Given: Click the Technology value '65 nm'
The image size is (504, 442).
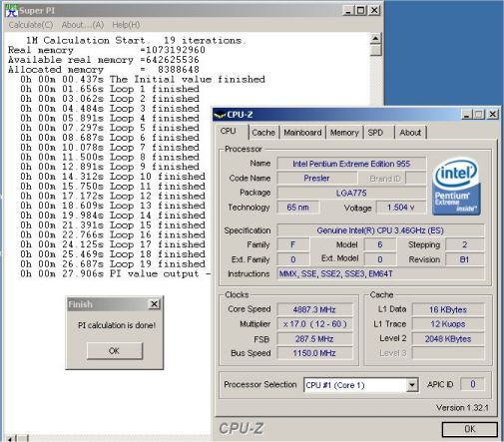Looking at the screenshot, I should pyautogui.click(x=297, y=208).
